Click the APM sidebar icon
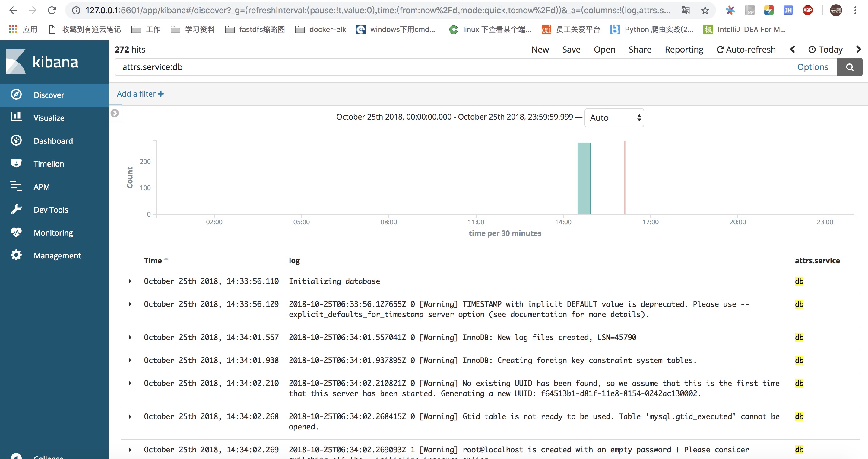Image resolution: width=868 pixels, height=459 pixels. pyautogui.click(x=16, y=186)
